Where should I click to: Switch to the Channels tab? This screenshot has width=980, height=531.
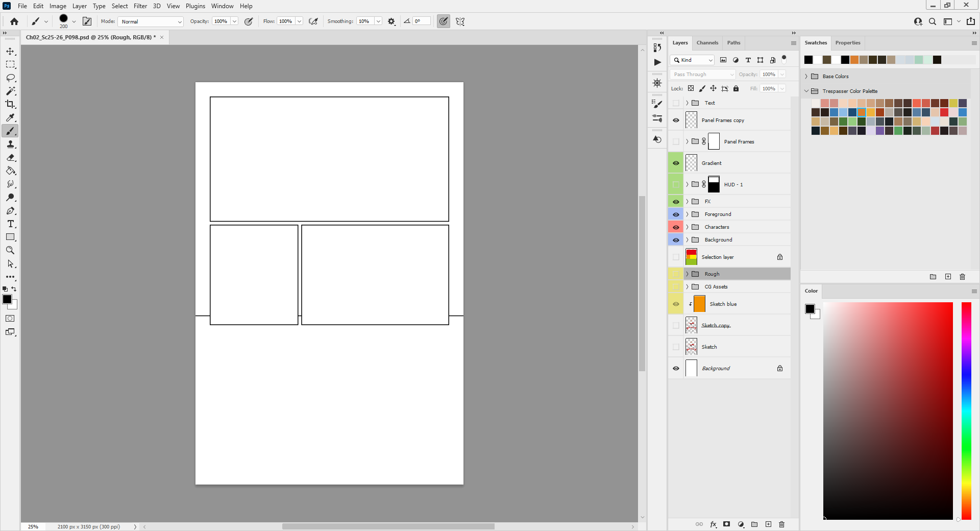[707, 43]
